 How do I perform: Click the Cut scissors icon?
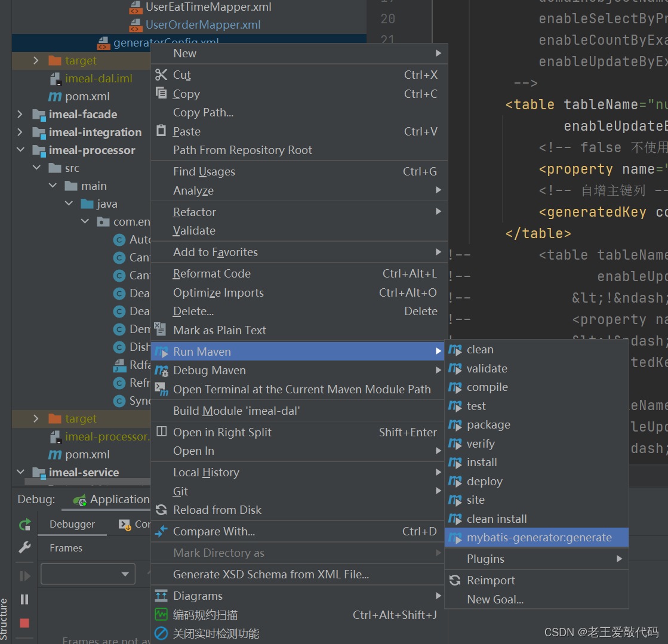point(161,75)
